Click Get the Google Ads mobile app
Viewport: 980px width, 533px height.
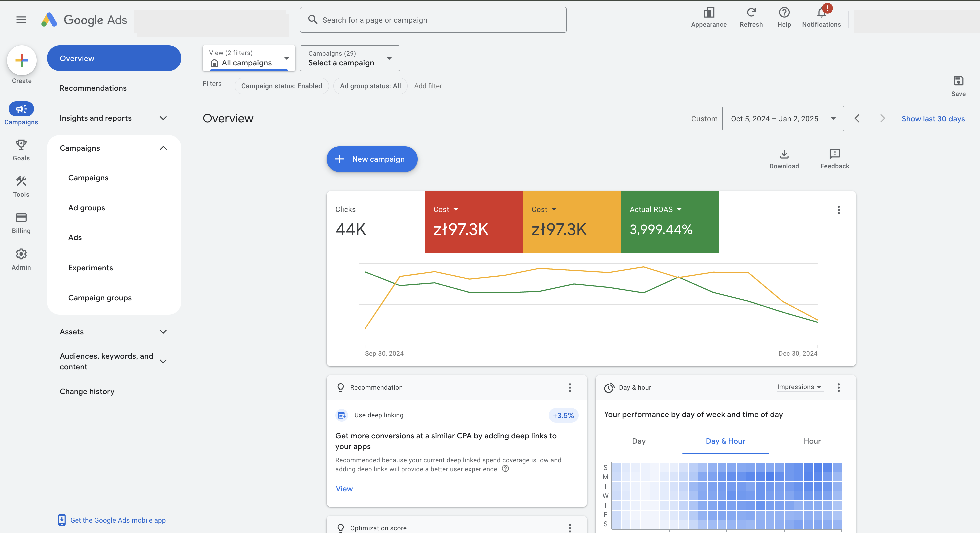pyautogui.click(x=118, y=520)
